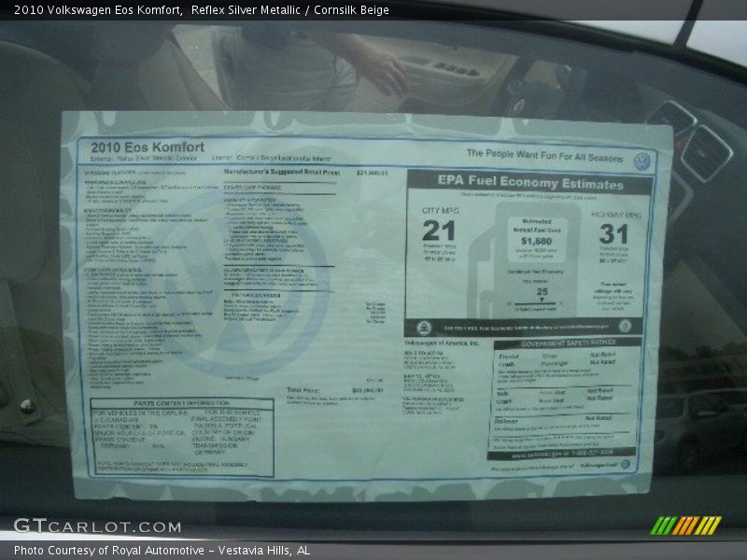Click the combined fuel economy 25 marker

point(541,292)
